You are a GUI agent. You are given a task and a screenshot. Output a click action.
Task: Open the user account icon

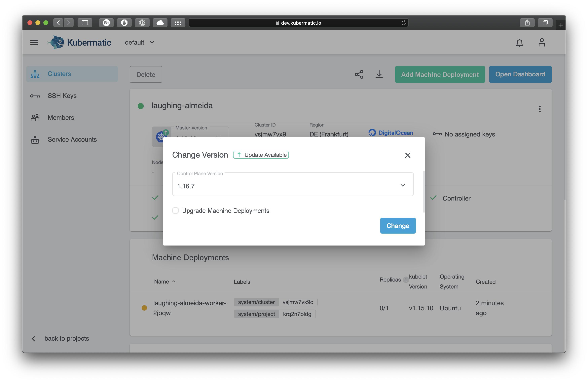point(542,42)
